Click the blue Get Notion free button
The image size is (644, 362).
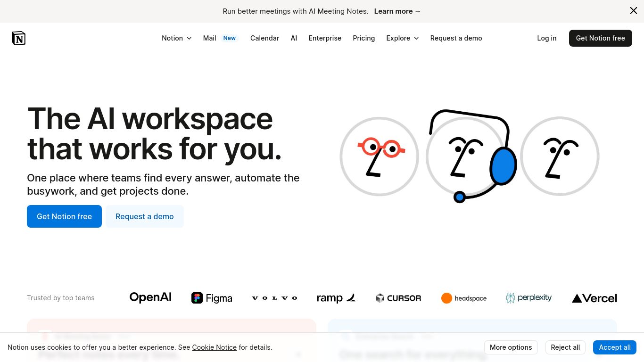(64, 216)
